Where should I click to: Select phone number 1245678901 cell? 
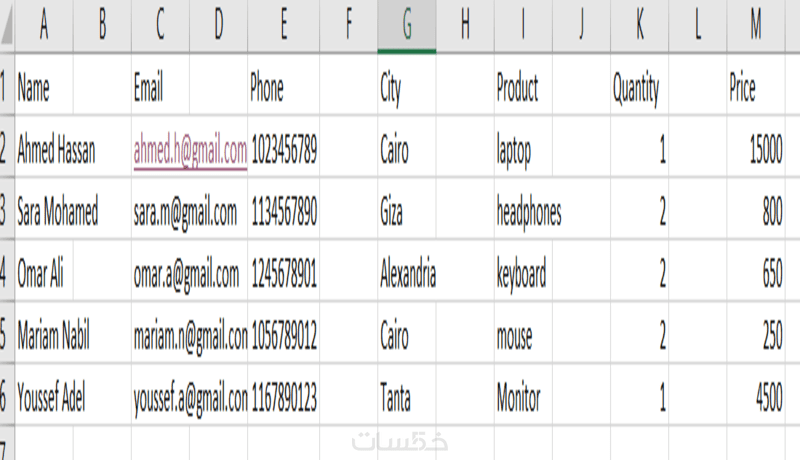click(x=284, y=271)
